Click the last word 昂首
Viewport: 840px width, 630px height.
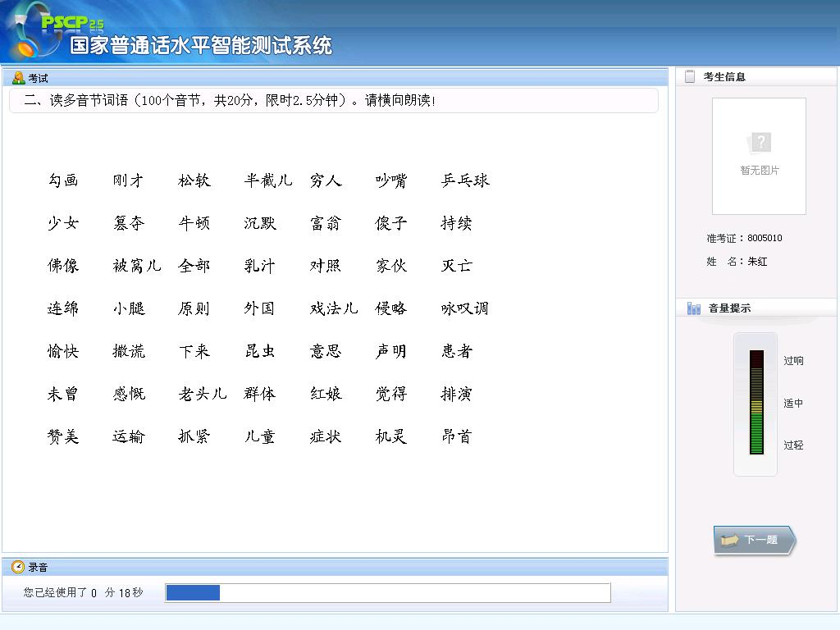tap(457, 436)
